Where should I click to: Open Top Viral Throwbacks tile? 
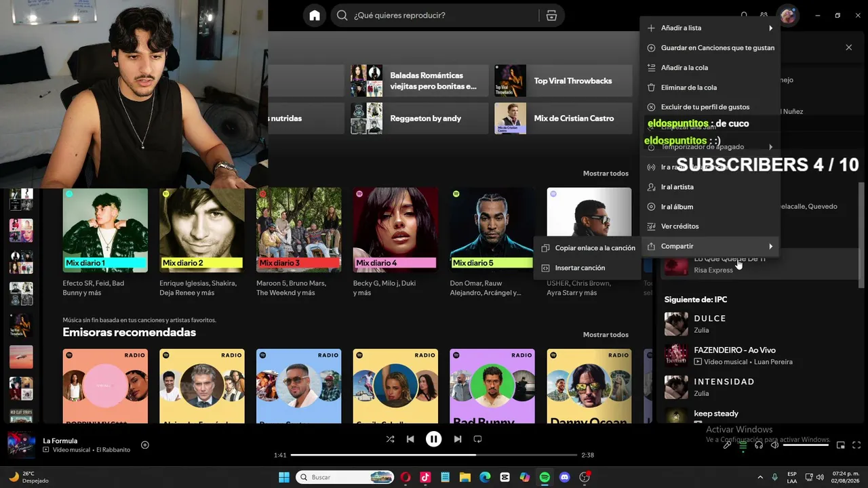564,81
